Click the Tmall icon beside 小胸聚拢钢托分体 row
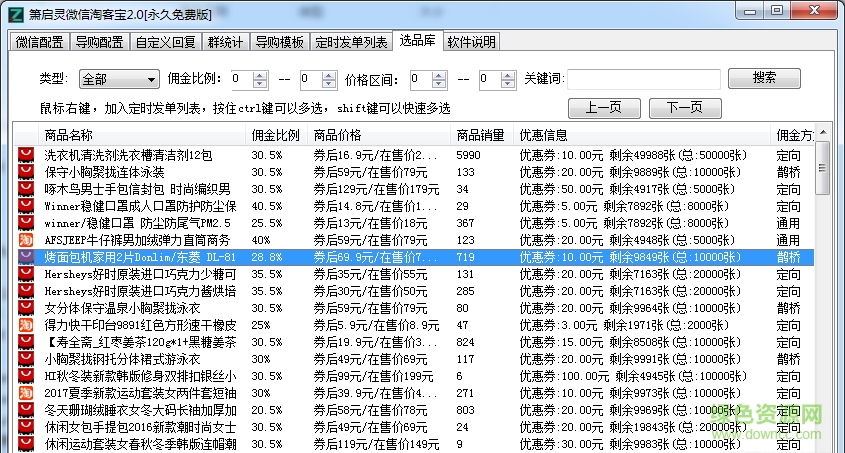 click(x=25, y=359)
